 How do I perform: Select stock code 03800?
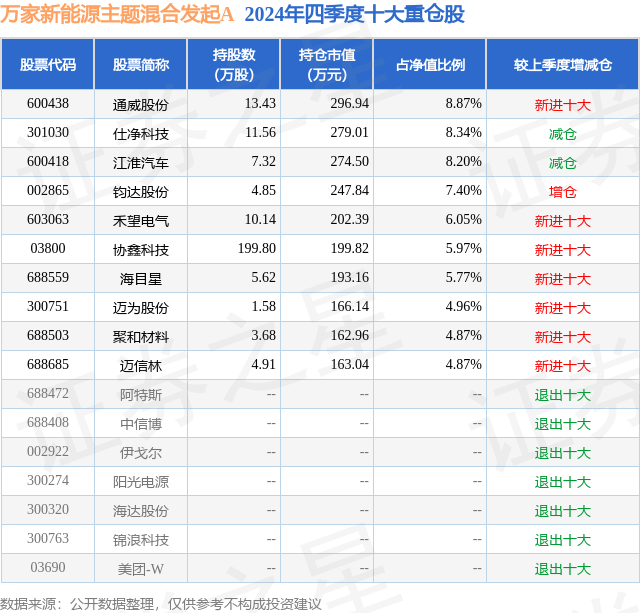coord(48,249)
